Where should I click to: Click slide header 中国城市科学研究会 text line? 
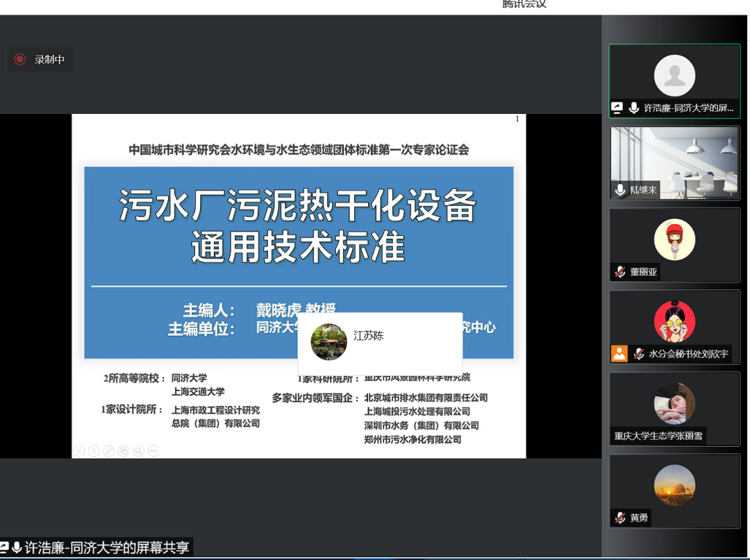tap(299, 150)
